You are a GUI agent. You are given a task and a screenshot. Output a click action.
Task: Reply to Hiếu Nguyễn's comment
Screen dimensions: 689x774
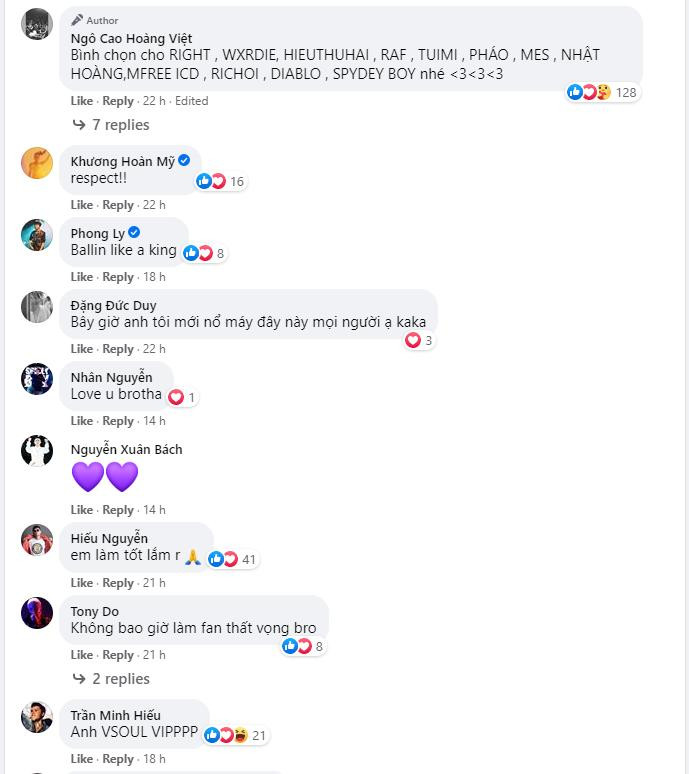pos(118,583)
